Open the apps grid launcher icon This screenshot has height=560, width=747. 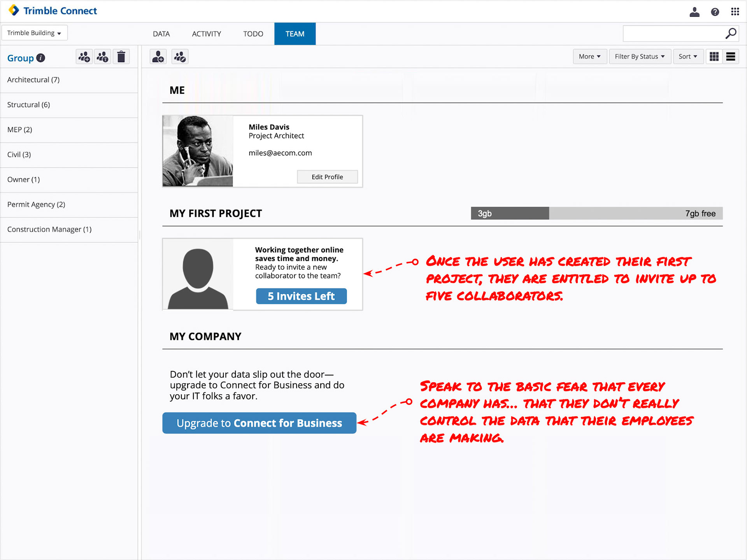[x=735, y=12]
